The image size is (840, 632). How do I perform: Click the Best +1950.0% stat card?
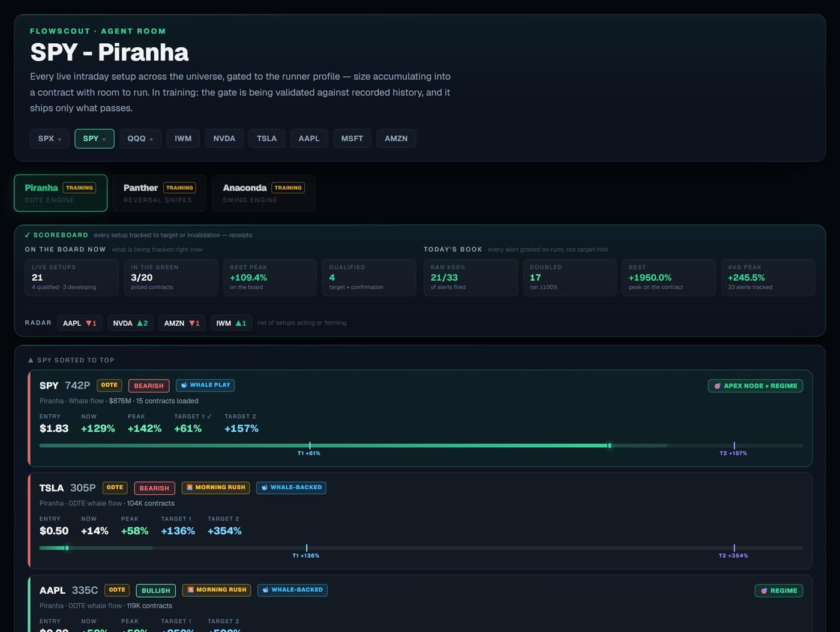pos(669,278)
